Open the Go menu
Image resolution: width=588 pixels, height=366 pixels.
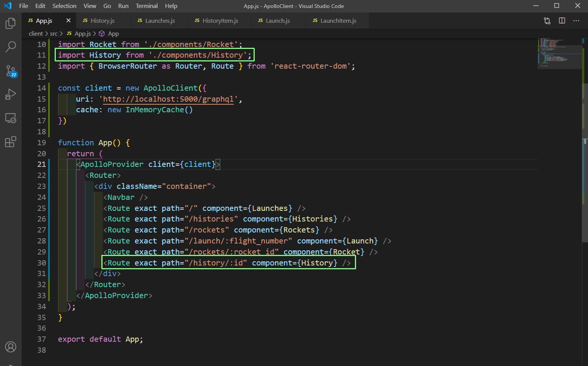point(107,6)
